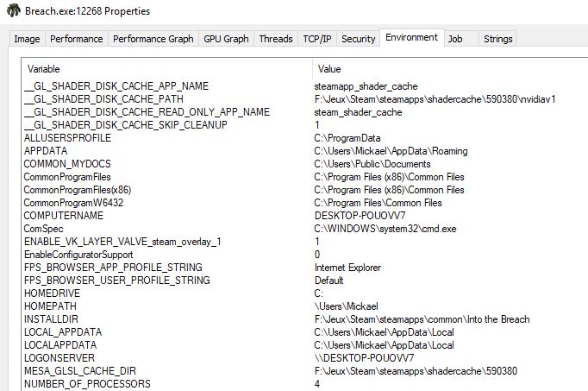The width and height of the screenshot is (588, 391).
Task: Switch to the TCP/IP tab
Action: 317,39
